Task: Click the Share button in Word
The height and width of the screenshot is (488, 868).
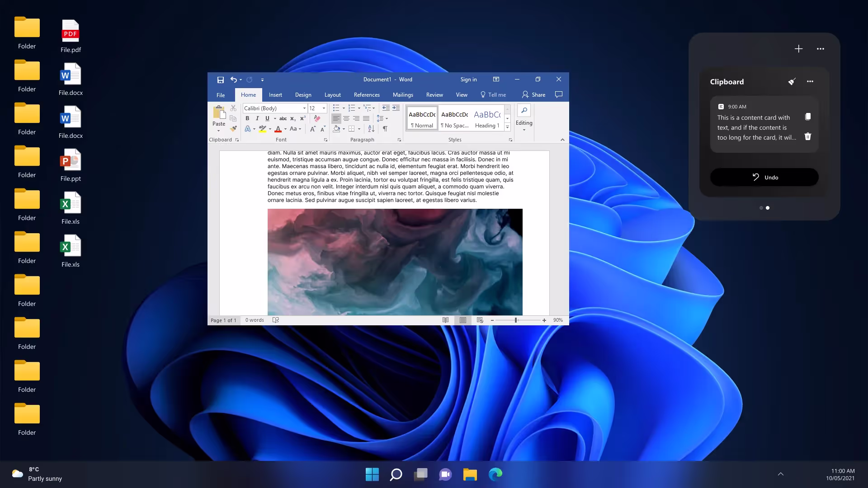Action: tap(534, 95)
